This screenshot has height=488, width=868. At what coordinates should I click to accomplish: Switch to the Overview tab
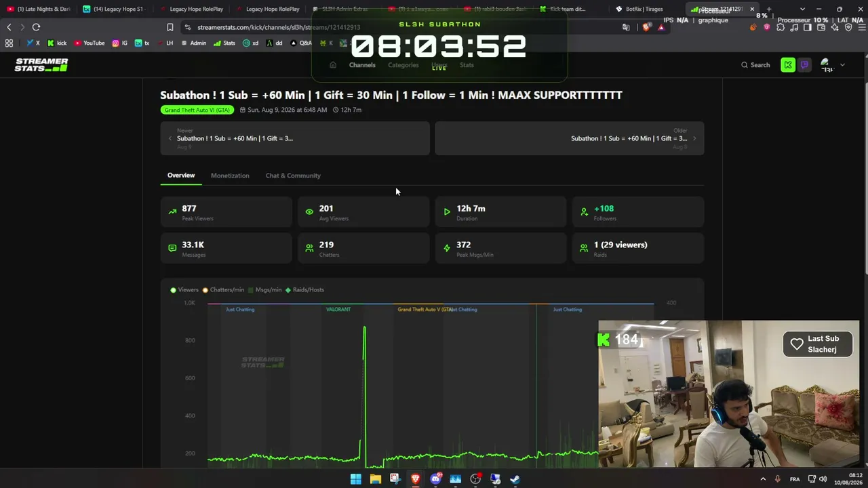[x=181, y=176]
